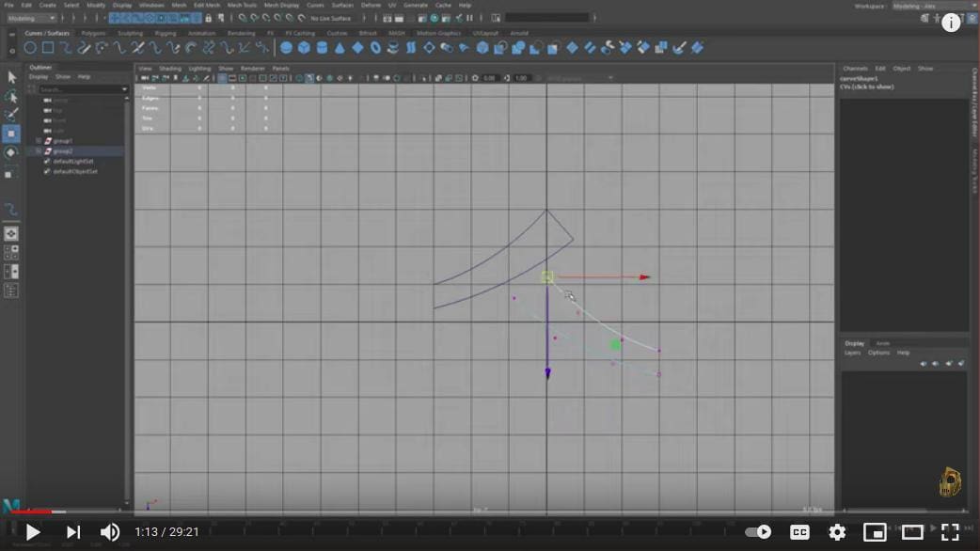This screenshot has width=980, height=551.
Task: Pick the Lasso select tool
Action: click(x=11, y=96)
